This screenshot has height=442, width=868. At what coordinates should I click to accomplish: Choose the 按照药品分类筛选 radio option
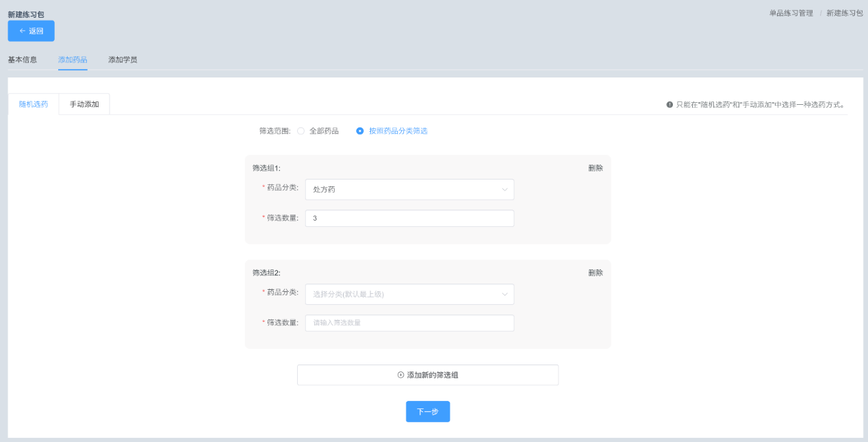392,131
